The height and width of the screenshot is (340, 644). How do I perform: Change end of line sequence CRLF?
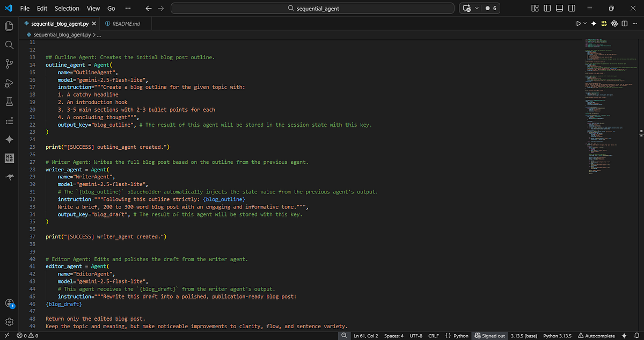coord(434,336)
